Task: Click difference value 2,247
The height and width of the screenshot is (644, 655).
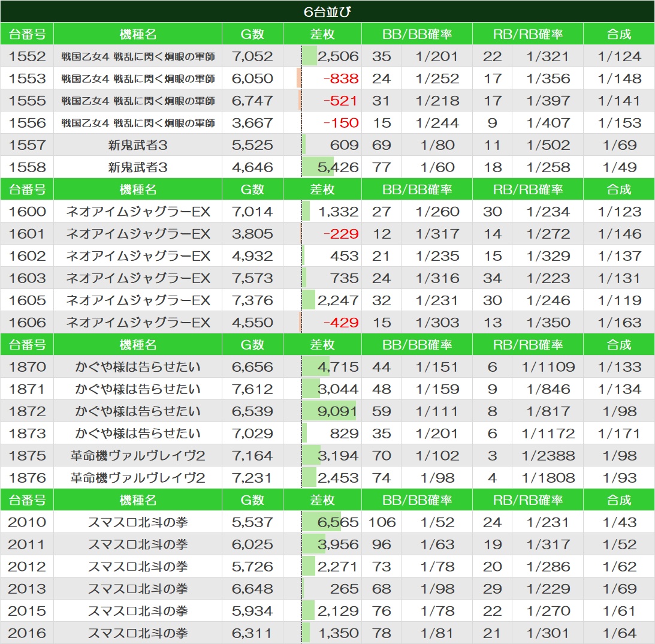Action: [x=337, y=300]
